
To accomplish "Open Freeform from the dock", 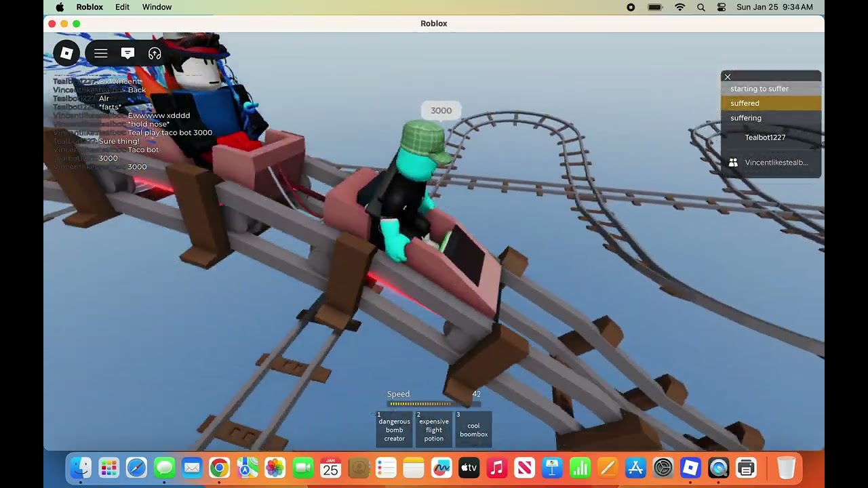I will point(441,468).
